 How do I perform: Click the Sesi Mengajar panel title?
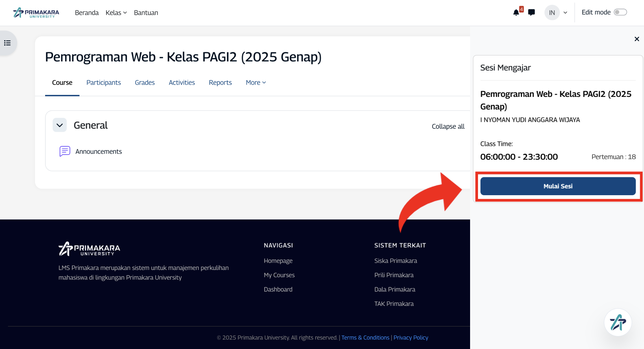point(506,68)
